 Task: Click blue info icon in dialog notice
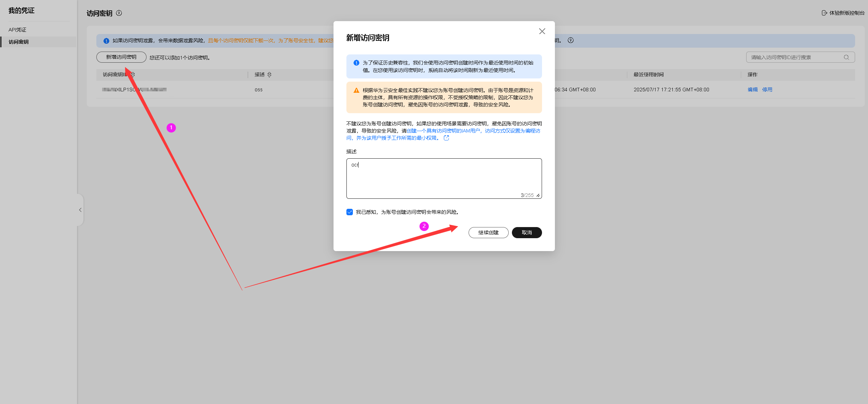click(356, 63)
